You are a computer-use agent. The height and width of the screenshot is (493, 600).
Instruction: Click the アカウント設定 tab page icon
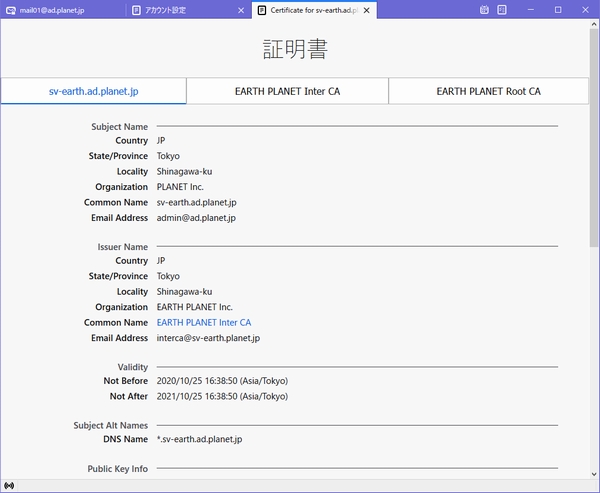click(136, 10)
